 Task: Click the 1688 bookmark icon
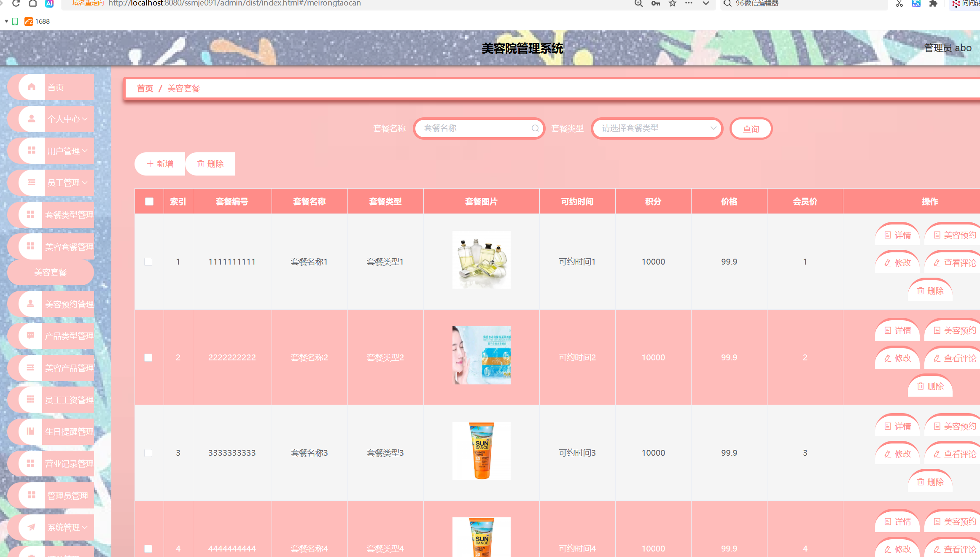pyautogui.click(x=29, y=22)
